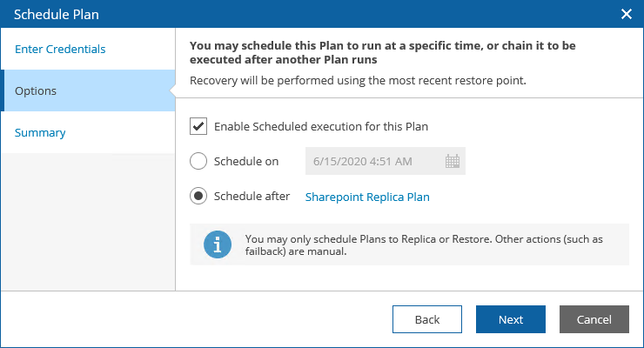Select the Schedule on radio button
Image resolution: width=644 pixels, height=348 pixels.
pos(198,161)
